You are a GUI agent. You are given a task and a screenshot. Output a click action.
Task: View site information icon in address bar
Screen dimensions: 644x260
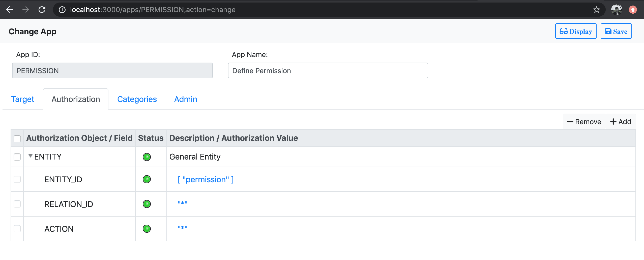pyautogui.click(x=62, y=10)
